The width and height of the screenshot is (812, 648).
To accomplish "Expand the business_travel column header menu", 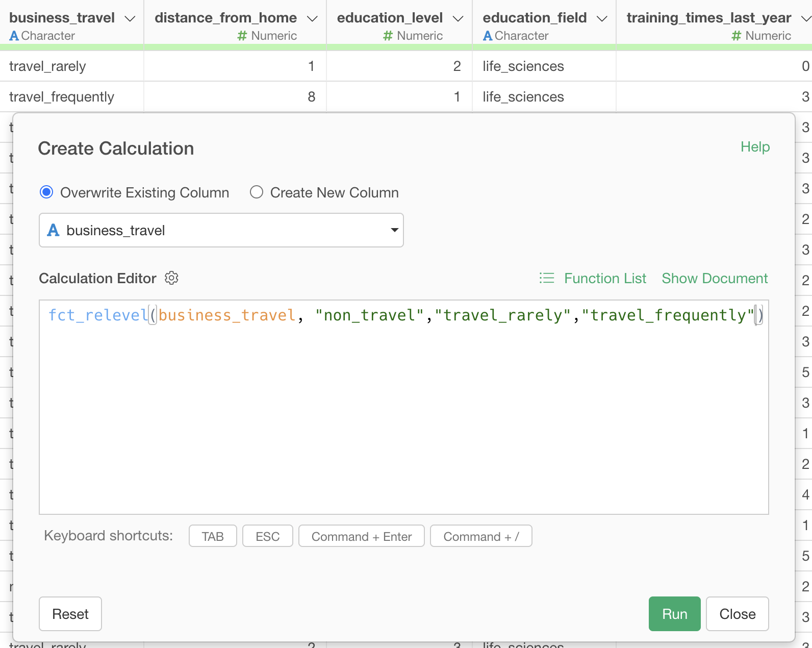I will pos(130,19).
